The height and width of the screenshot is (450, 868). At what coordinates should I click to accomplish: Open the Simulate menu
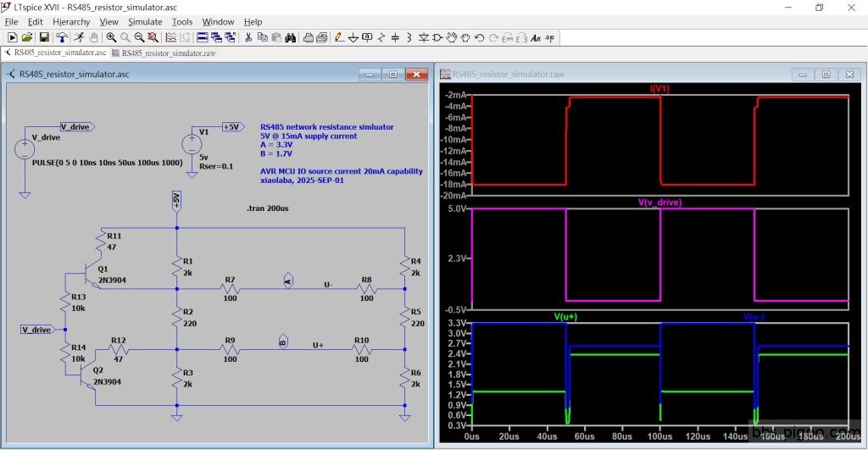(x=145, y=21)
